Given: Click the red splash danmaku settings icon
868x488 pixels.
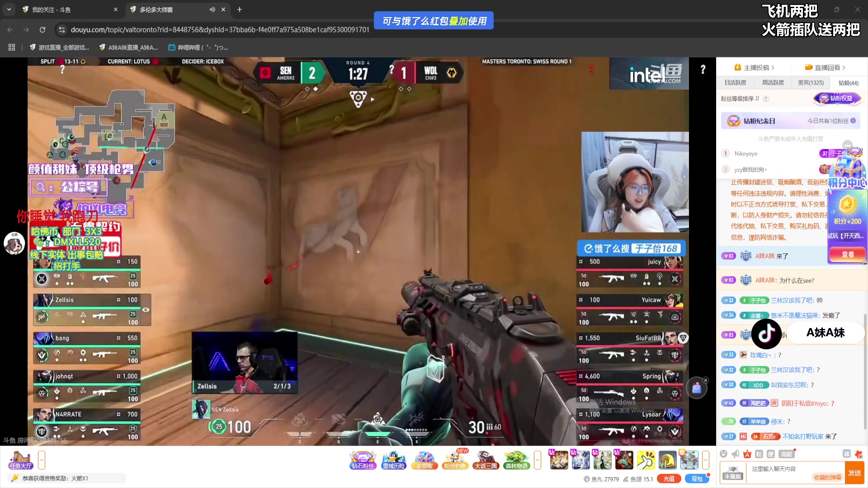Looking at the screenshot, I should coord(859,454).
